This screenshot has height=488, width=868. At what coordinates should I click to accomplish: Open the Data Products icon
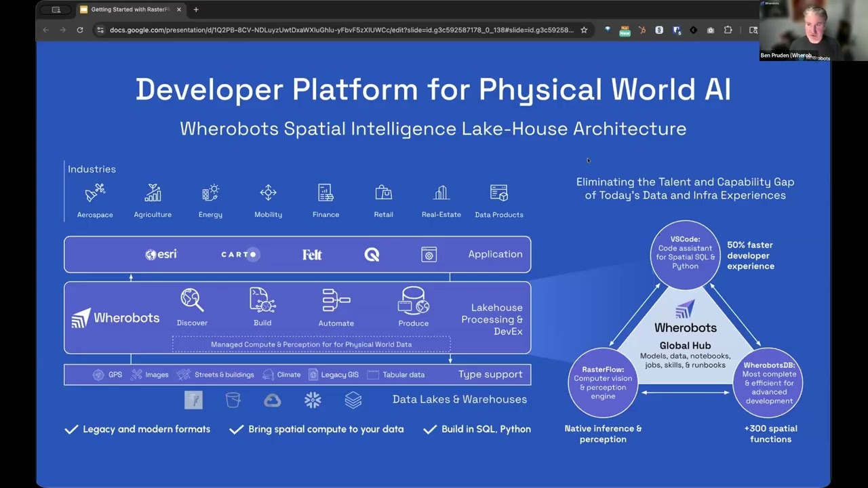point(499,193)
